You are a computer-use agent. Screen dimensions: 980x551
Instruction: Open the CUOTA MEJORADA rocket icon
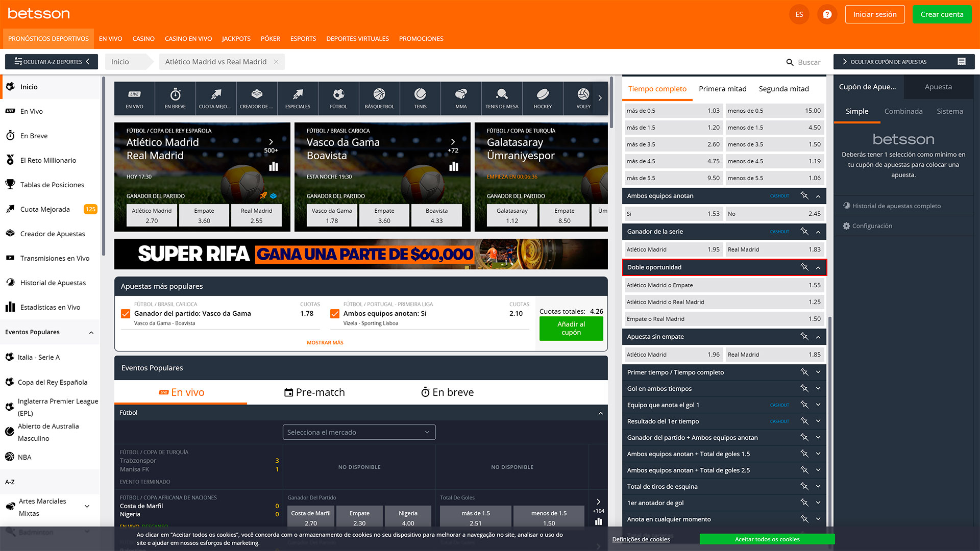point(215,98)
